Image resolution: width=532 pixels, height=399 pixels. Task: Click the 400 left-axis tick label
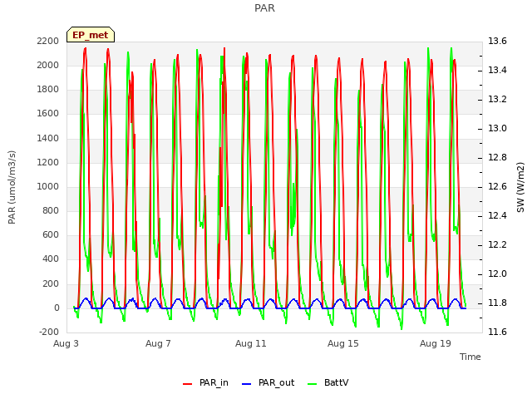51,259
